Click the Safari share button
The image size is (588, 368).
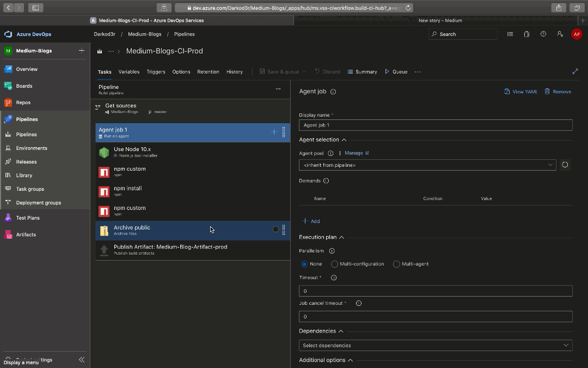pyautogui.click(x=559, y=8)
